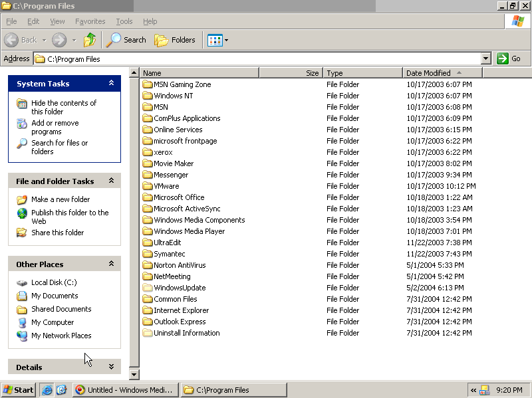This screenshot has height=398, width=532.
Task: Click the My Documents icon
Action: (22, 296)
